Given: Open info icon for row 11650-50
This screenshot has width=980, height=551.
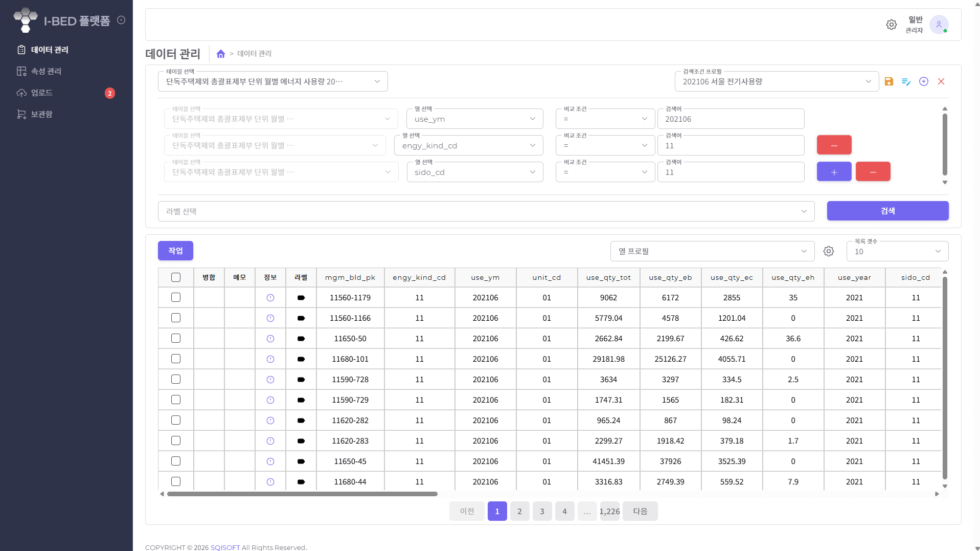Looking at the screenshot, I should click(270, 339).
